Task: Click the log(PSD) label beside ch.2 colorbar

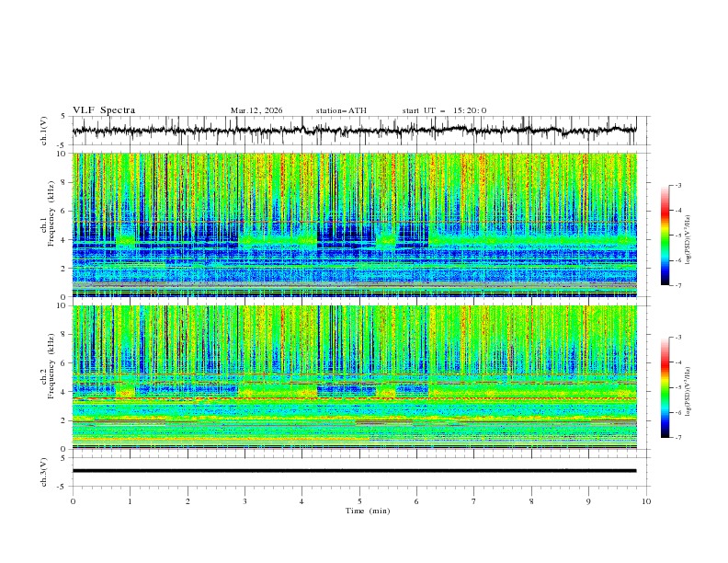Action: pyautogui.click(x=688, y=392)
